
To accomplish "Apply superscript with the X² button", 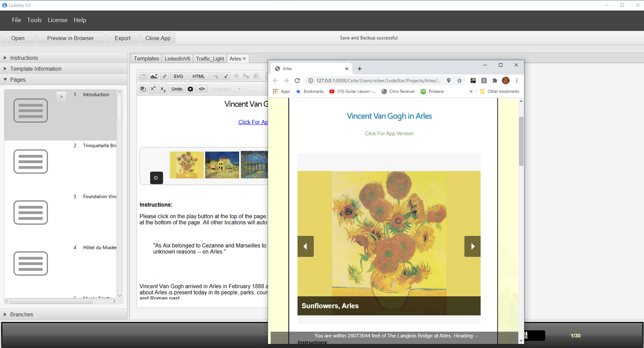I will (x=153, y=89).
